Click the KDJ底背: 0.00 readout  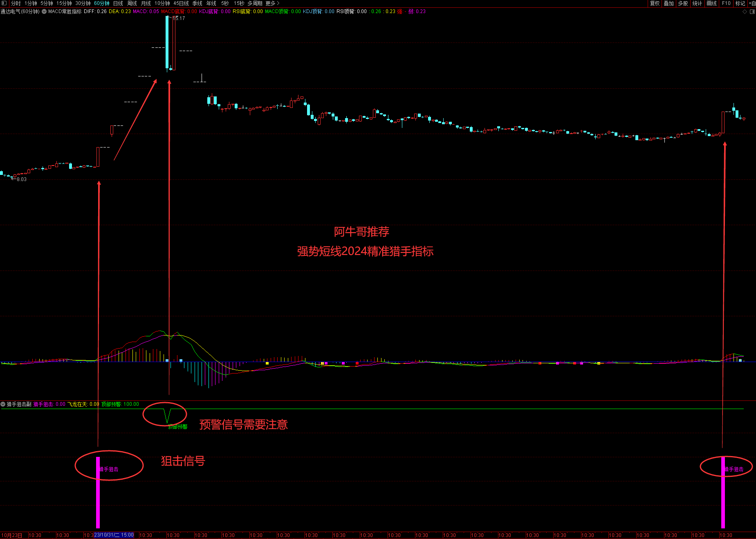click(215, 11)
